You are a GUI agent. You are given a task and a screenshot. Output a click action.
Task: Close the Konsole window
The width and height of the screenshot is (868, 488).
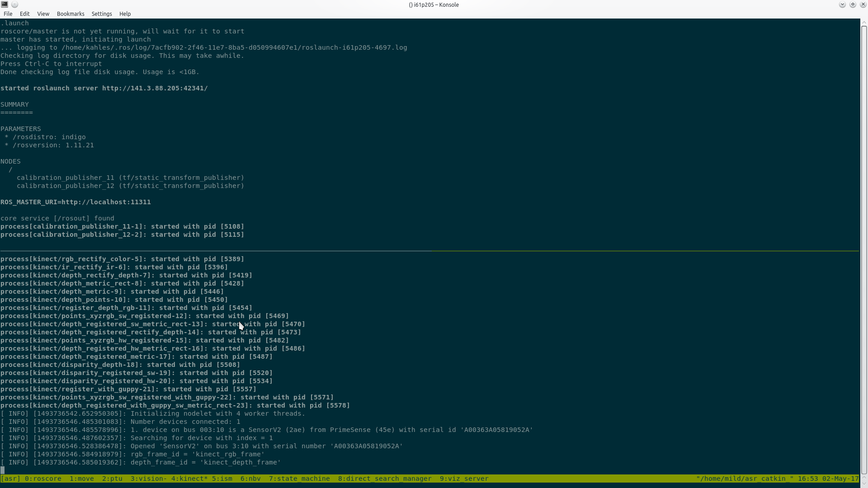coord(863,5)
